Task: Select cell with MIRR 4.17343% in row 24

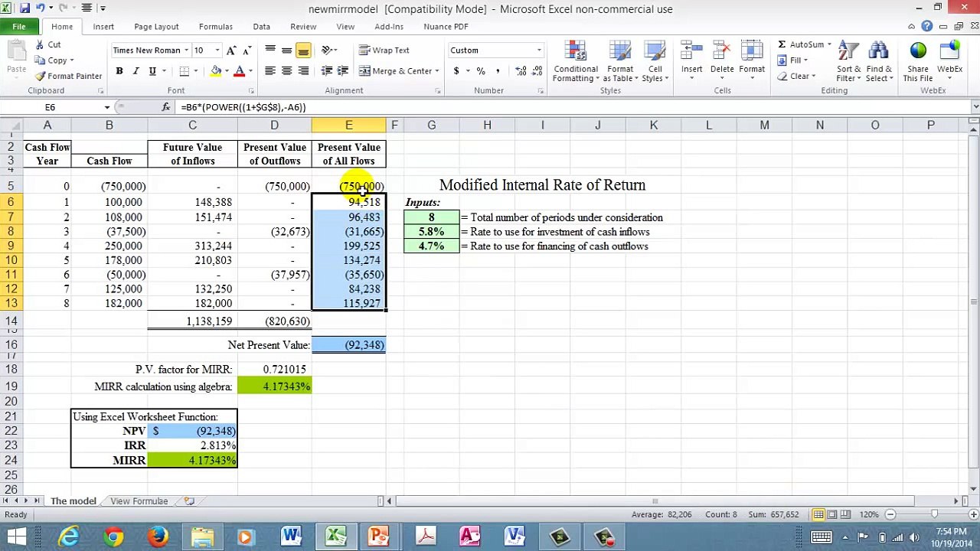Action: pos(192,461)
